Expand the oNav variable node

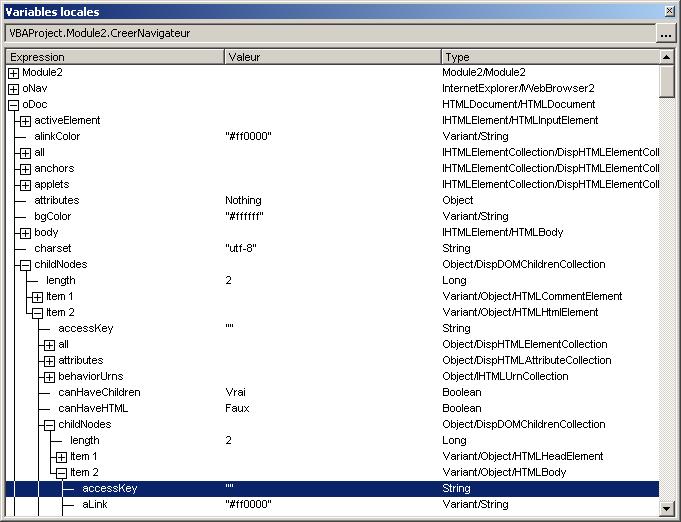[13, 89]
